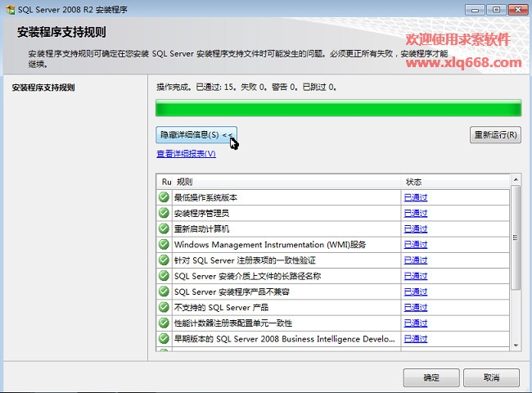Open 已通过 status link for 最低操作系统版本
This screenshot has height=393, width=532.
point(416,197)
